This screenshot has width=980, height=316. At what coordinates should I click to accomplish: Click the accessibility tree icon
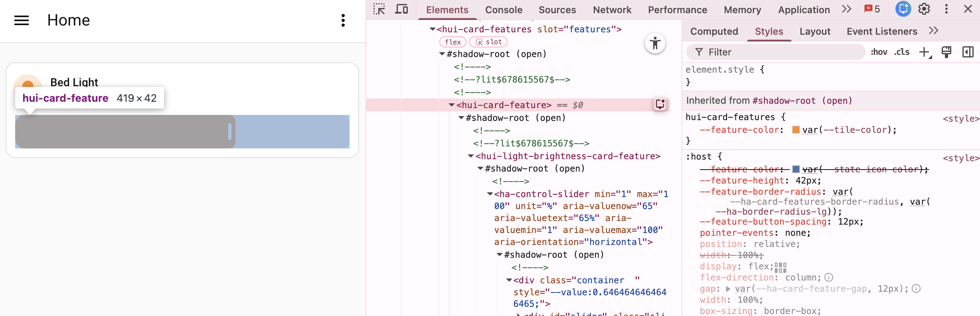coord(655,43)
